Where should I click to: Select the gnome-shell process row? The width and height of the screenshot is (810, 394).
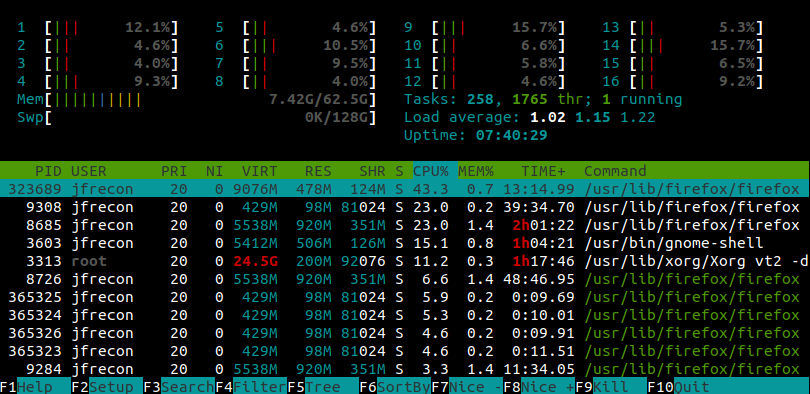coord(405,243)
